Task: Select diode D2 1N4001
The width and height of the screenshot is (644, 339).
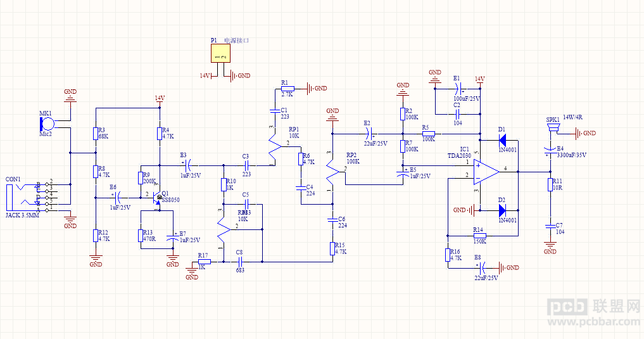Action: tap(502, 210)
